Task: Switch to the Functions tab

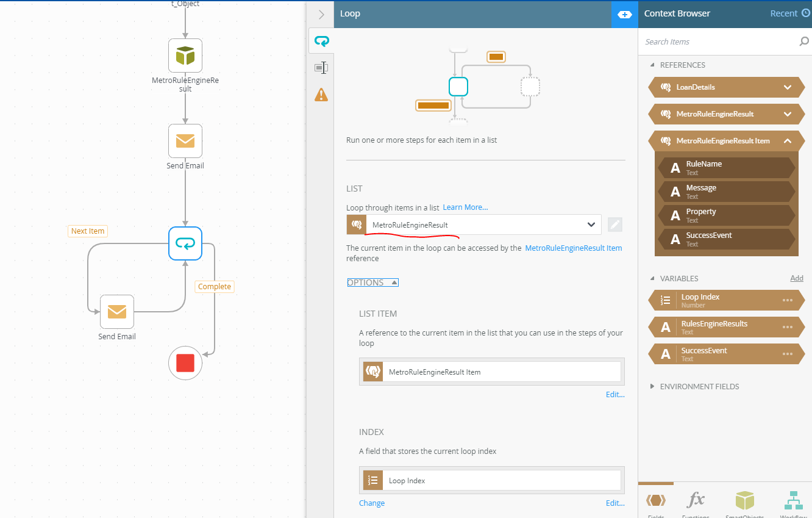Action: tap(696, 502)
